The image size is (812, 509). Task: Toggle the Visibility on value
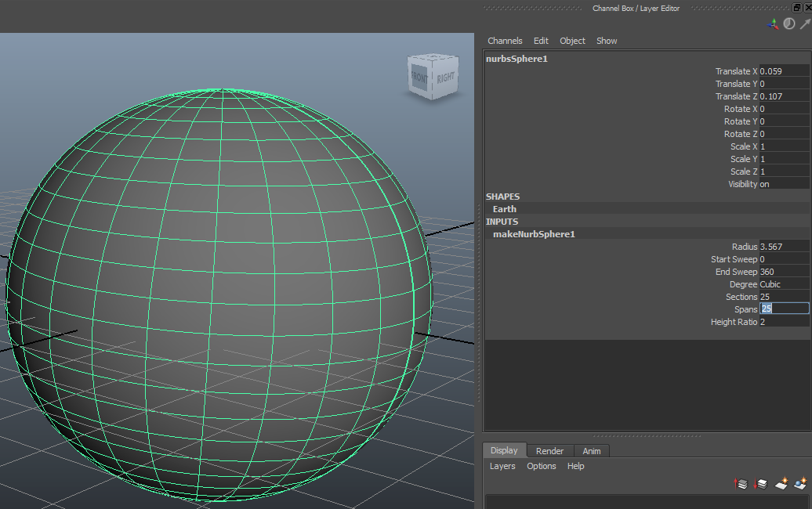pos(784,184)
